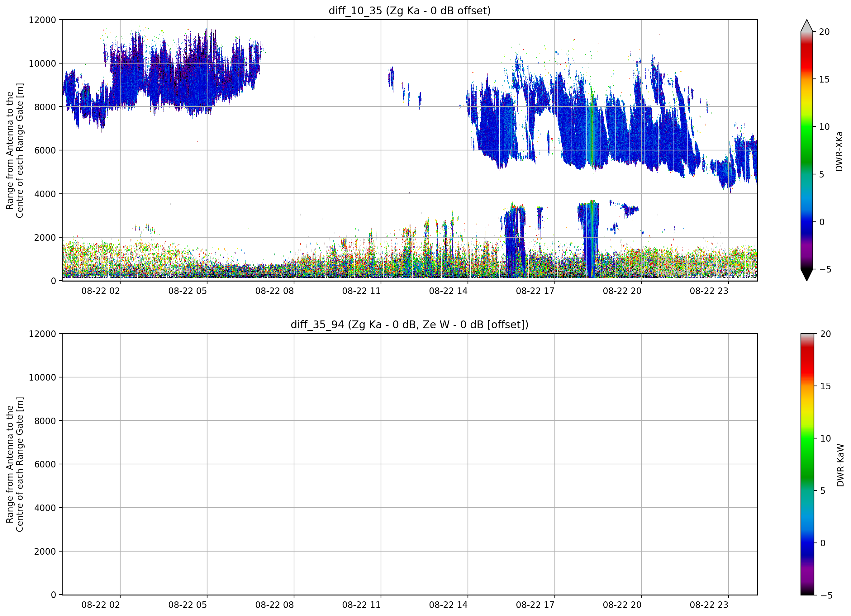Click the 20 tick on the DWR-KaW colorbar
Image resolution: width=851 pixels, height=616 pixels.
(x=825, y=334)
